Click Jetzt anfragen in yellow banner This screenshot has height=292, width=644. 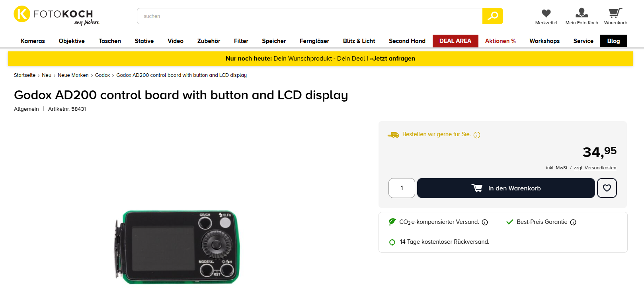tap(392, 59)
